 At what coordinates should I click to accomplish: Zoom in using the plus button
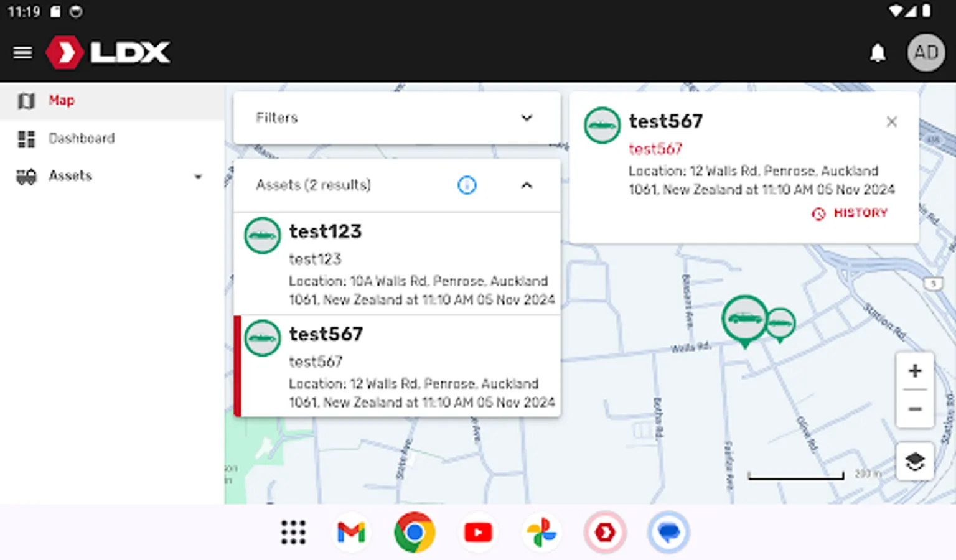click(x=914, y=370)
